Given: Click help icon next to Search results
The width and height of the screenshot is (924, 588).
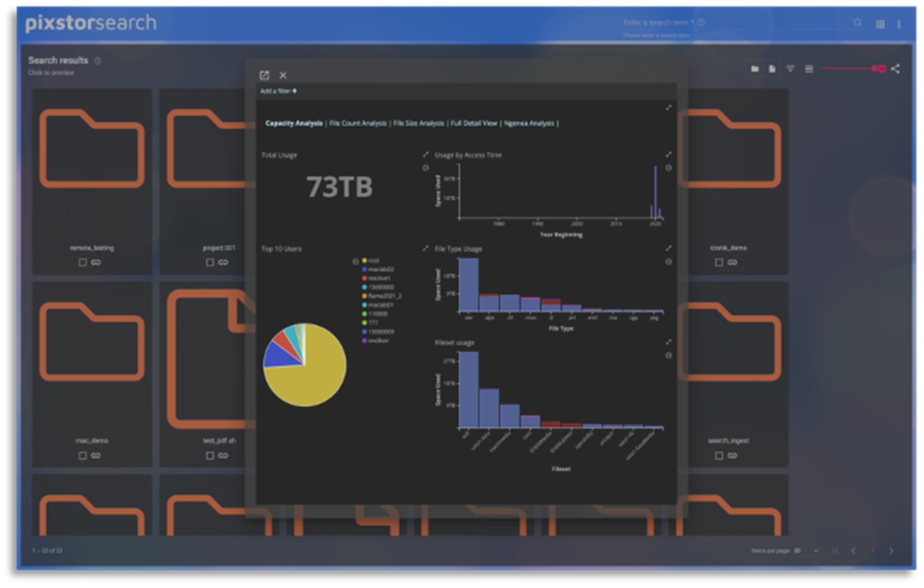Looking at the screenshot, I should [x=97, y=61].
